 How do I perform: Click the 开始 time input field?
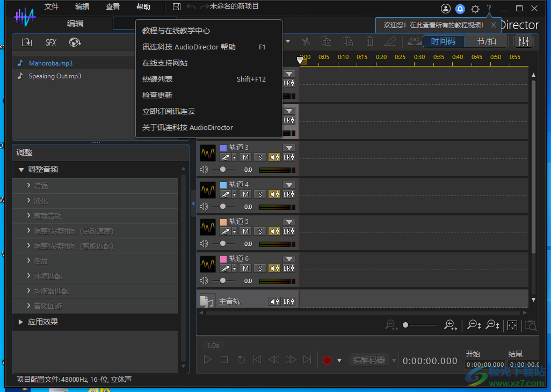point(485,365)
